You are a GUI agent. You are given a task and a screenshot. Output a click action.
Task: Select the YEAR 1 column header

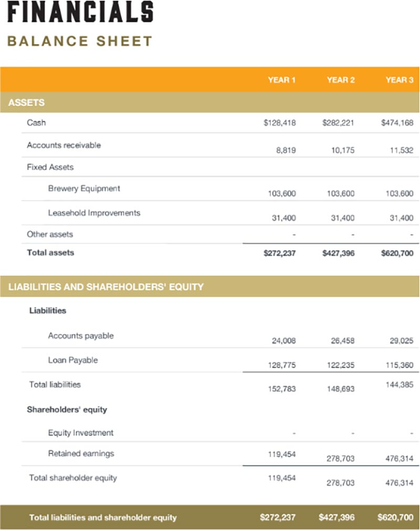(x=282, y=80)
